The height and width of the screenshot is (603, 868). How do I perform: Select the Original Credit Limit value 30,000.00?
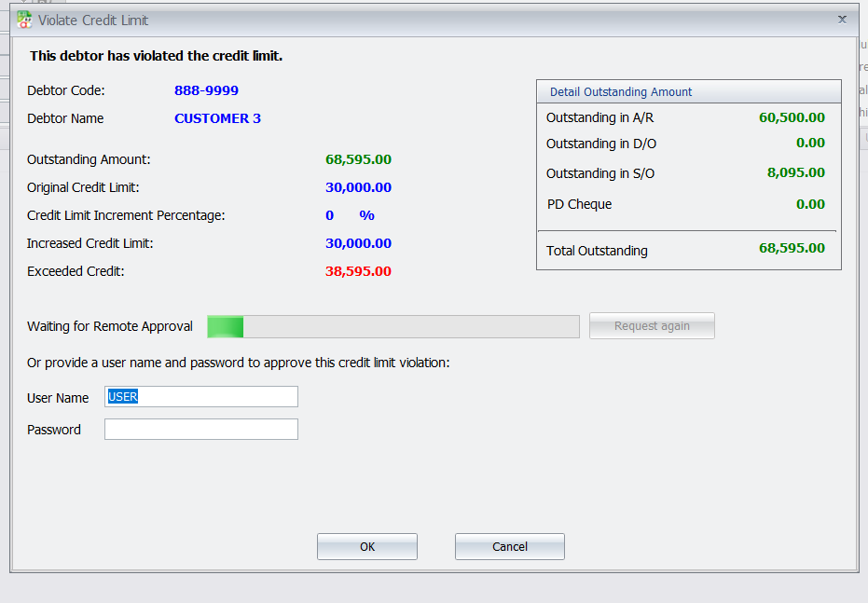point(358,186)
